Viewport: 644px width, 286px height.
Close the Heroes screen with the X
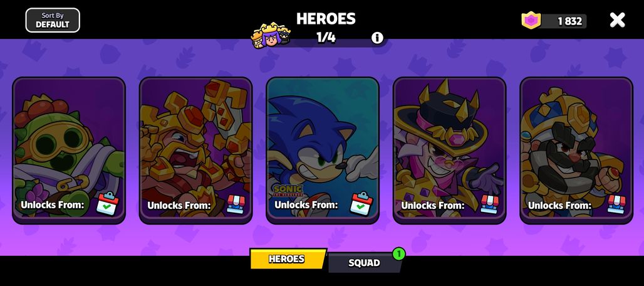point(617,19)
